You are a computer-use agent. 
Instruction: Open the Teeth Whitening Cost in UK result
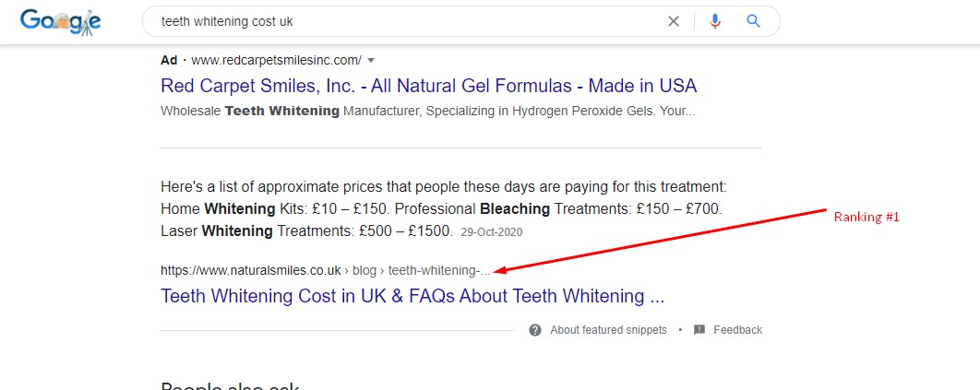(412, 296)
